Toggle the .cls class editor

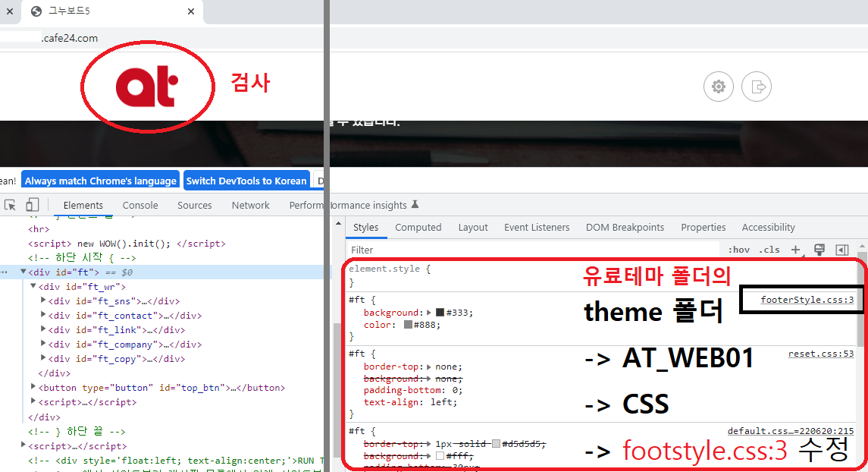[769, 250]
